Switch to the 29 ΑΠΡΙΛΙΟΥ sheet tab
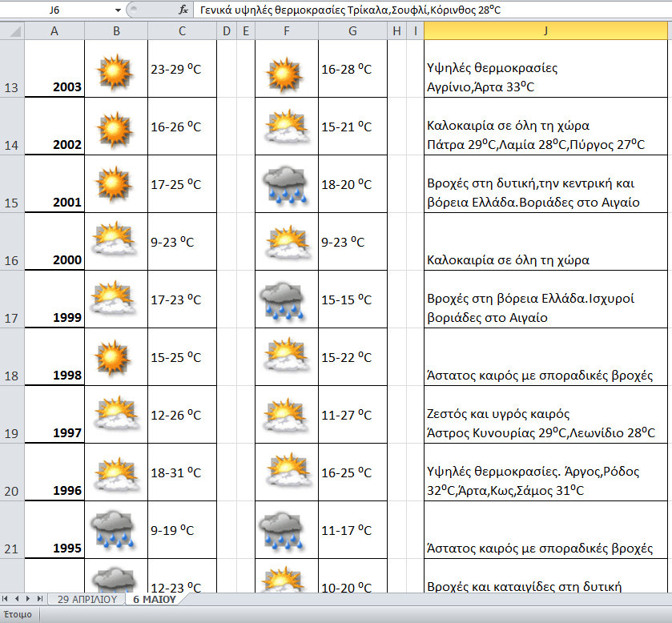The height and width of the screenshot is (623, 672). pyautogui.click(x=87, y=599)
